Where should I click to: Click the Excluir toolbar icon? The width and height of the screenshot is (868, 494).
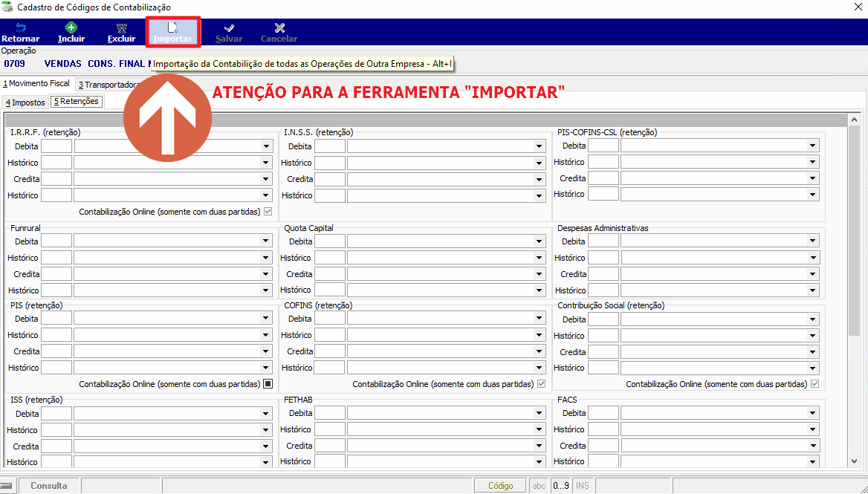click(121, 27)
